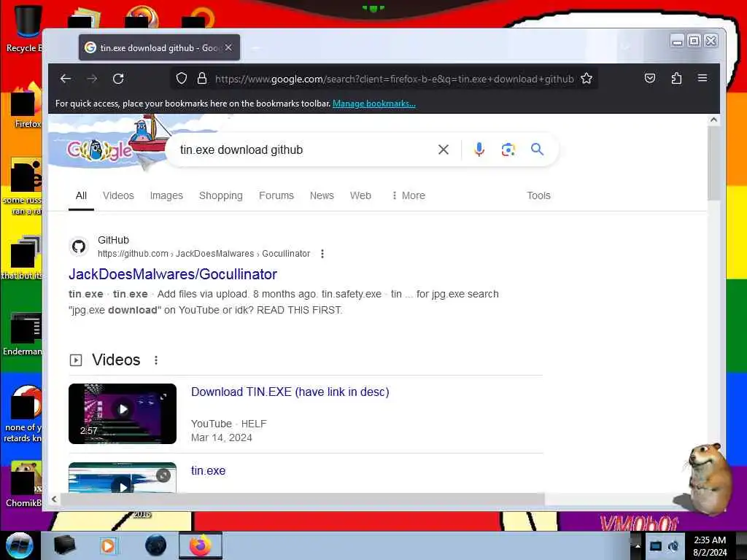This screenshot has width=747, height=560.
Task: Play the second video thumbnail for tin.exe
Action: [x=123, y=478]
